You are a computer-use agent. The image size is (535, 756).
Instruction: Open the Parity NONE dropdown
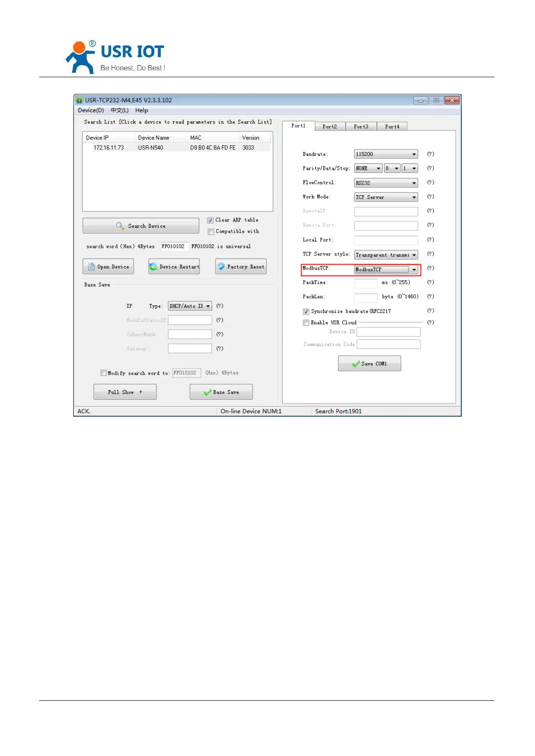pos(368,168)
